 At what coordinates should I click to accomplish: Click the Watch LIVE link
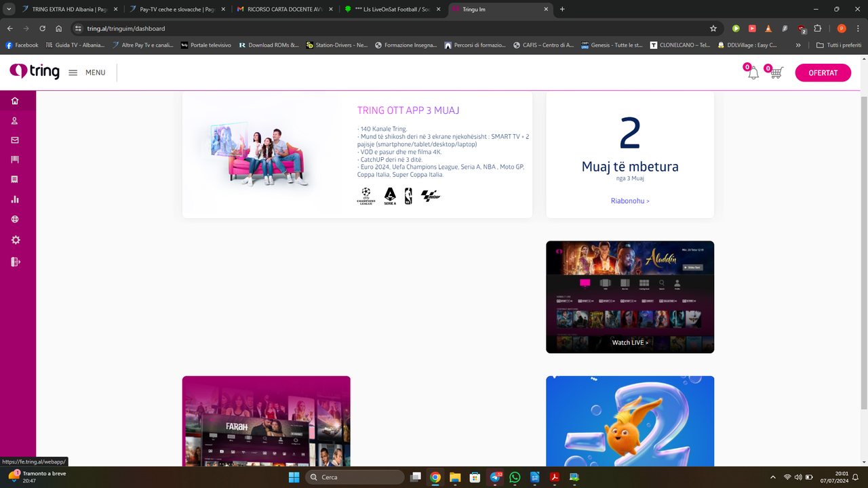coord(630,342)
